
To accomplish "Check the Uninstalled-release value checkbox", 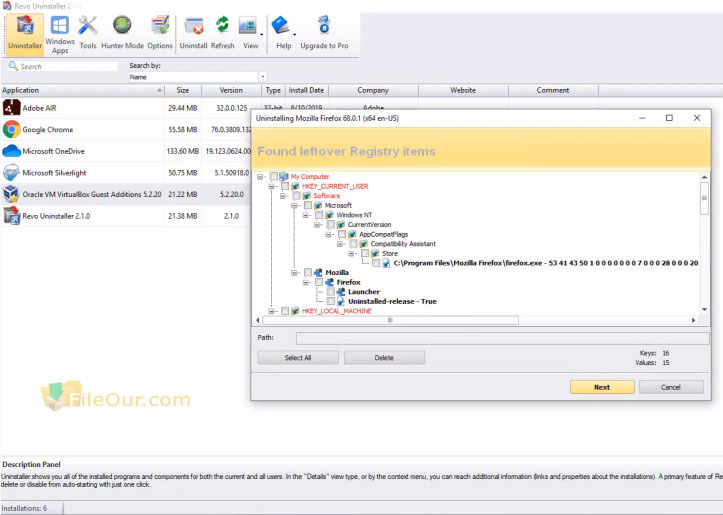I will click(x=331, y=302).
